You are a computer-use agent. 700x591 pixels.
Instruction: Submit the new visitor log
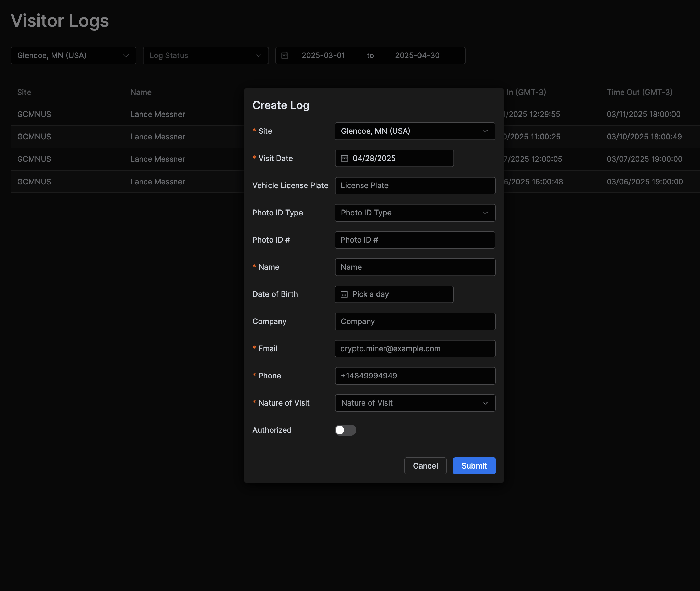(474, 465)
